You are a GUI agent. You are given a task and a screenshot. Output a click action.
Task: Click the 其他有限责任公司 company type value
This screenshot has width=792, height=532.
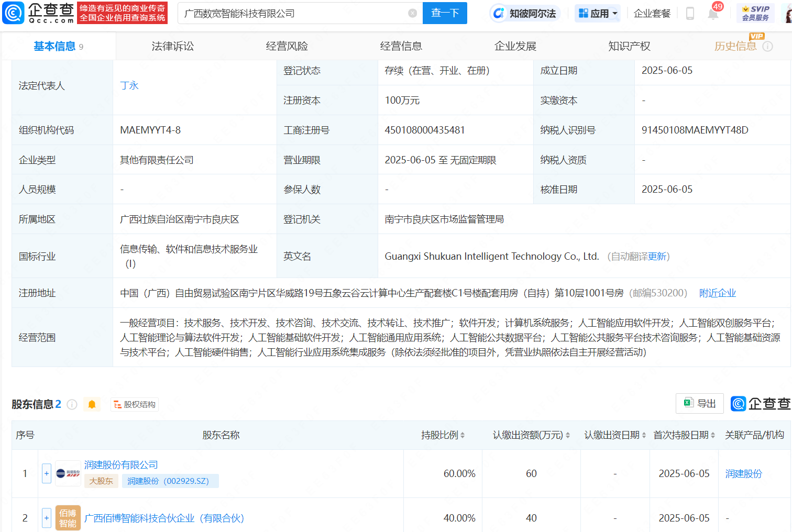157,160
